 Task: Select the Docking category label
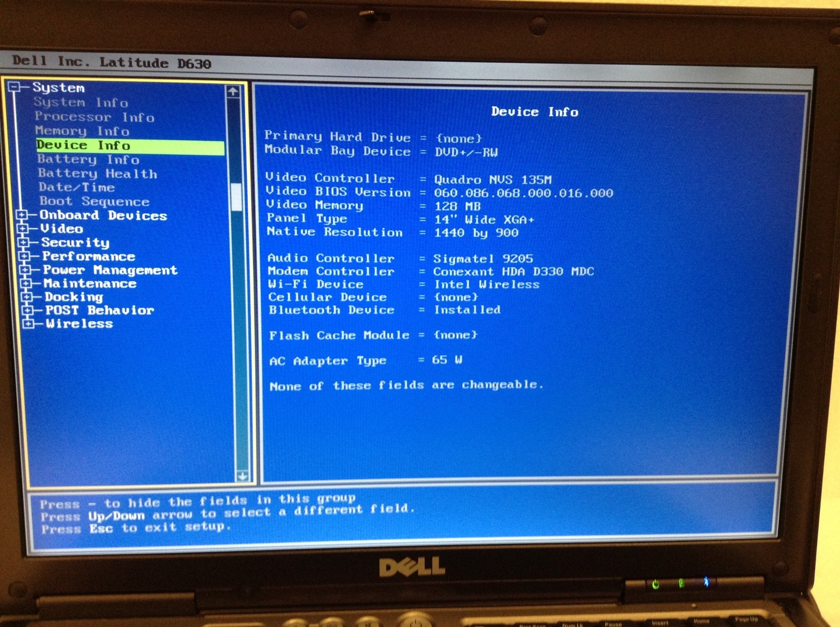[x=74, y=297]
